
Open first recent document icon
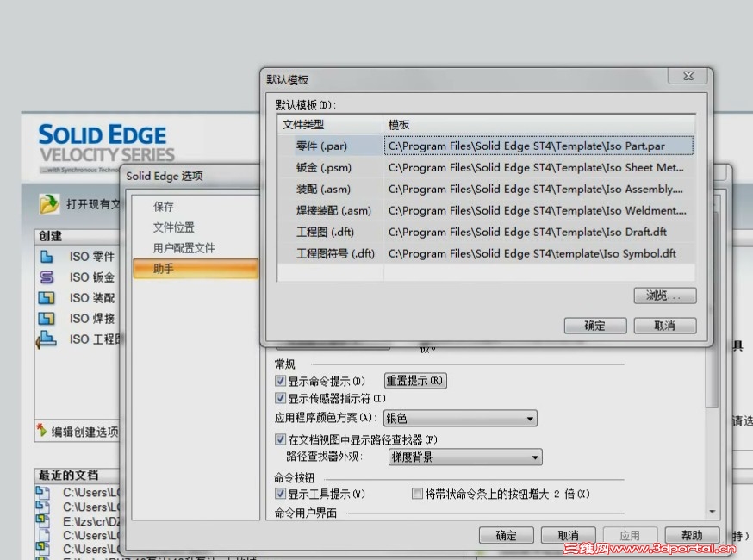point(43,492)
